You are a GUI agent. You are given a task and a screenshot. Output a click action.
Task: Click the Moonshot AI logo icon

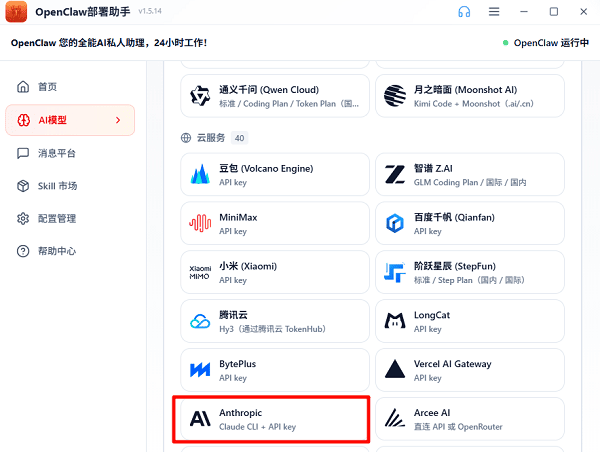point(395,96)
